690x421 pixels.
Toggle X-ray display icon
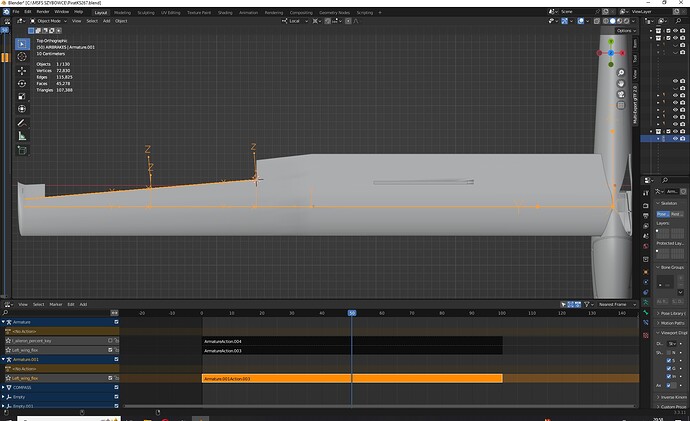coord(597,21)
